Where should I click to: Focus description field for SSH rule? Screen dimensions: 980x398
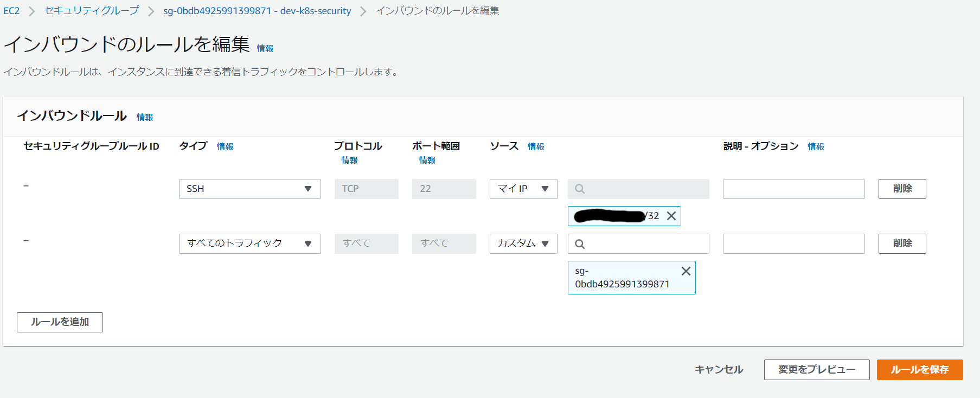coord(793,189)
